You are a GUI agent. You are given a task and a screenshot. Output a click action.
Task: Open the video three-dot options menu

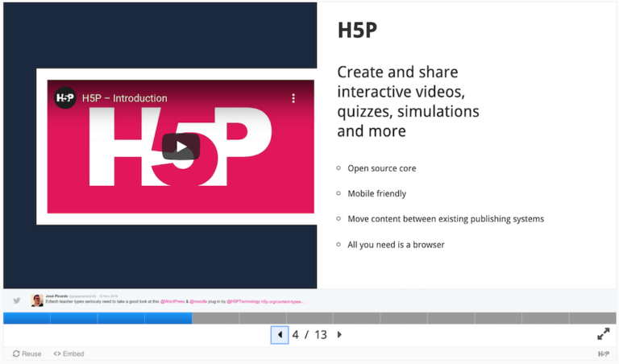coord(293,98)
